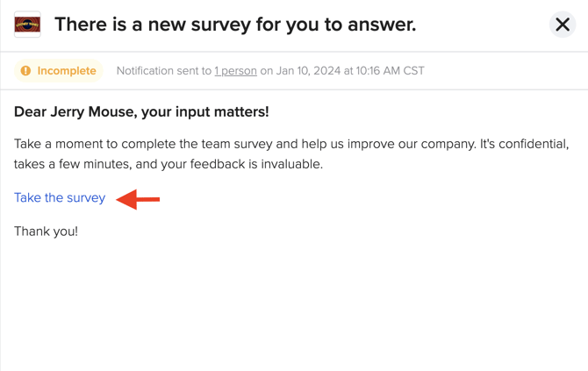588x371 pixels.
Task: Click the red arrow pointing at link
Action: 138,199
